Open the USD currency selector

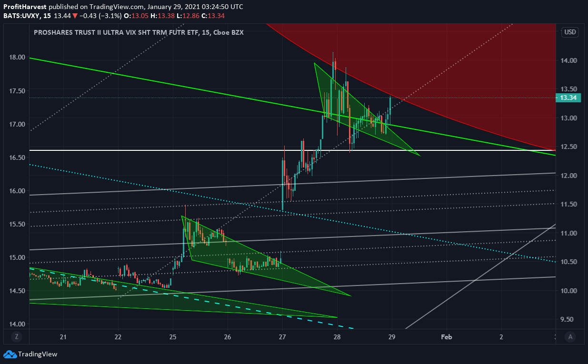[x=570, y=32]
